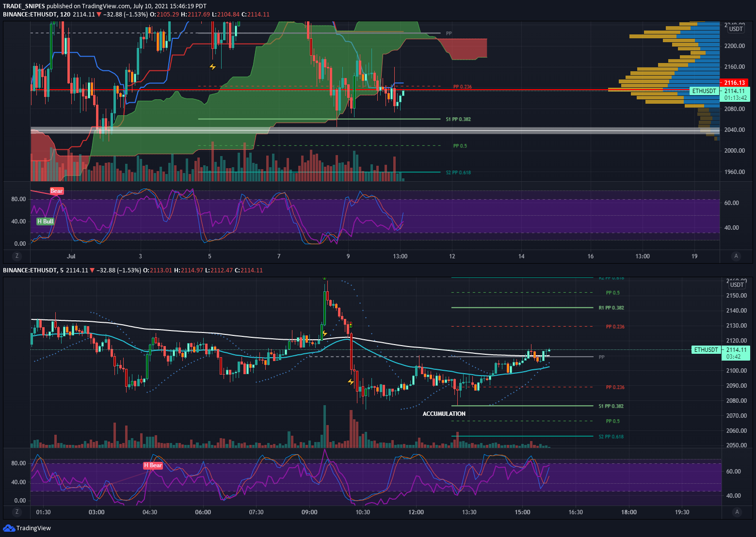Screen dimensions: 756x537
Task: Click R1 PP 0.382 label on 5-minute chart
Action: [x=611, y=308]
